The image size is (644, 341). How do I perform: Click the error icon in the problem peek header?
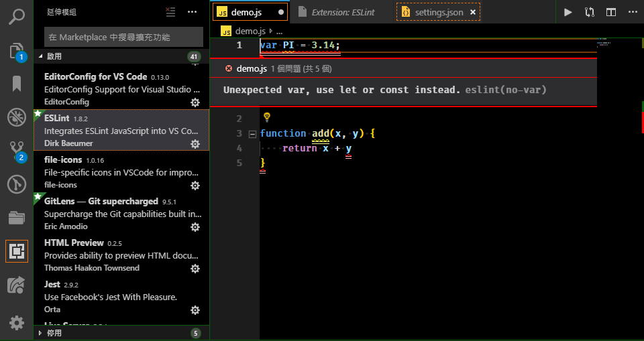coord(229,69)
